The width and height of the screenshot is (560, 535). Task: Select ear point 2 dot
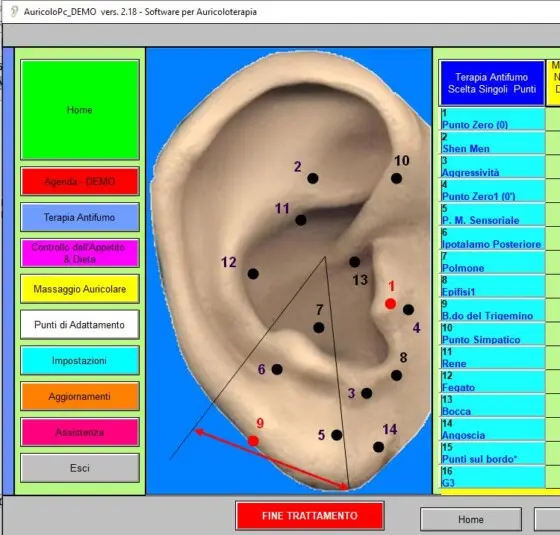pos(312,178)
